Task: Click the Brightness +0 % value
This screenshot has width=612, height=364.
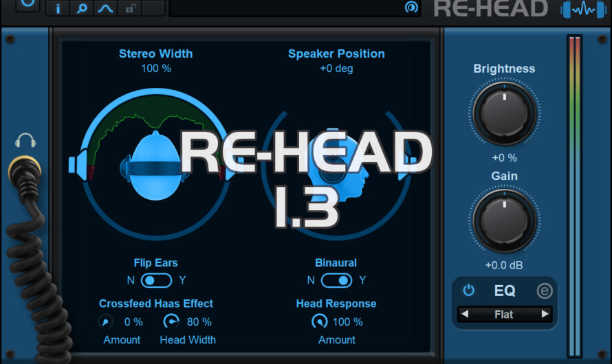Action: 504,158
